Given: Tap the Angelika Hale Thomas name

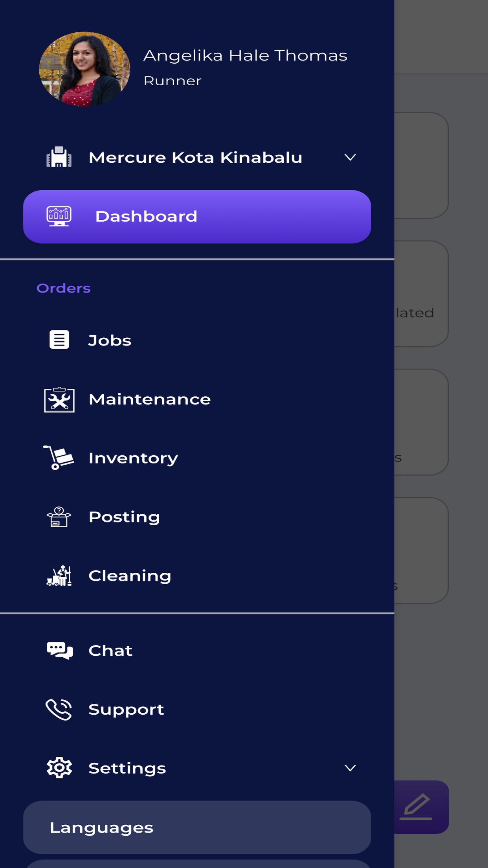Looking at the screenshot, I should tap(245, 56).
